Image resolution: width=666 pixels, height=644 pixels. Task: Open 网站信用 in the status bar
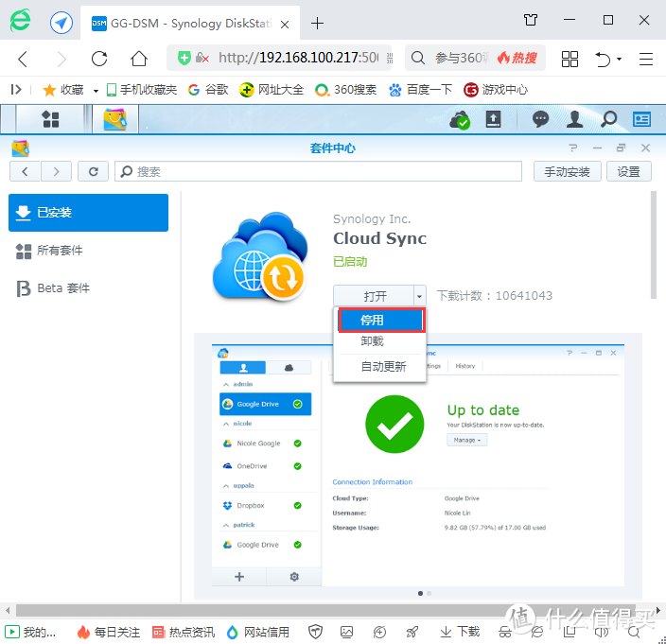click(x=258, y=632)
